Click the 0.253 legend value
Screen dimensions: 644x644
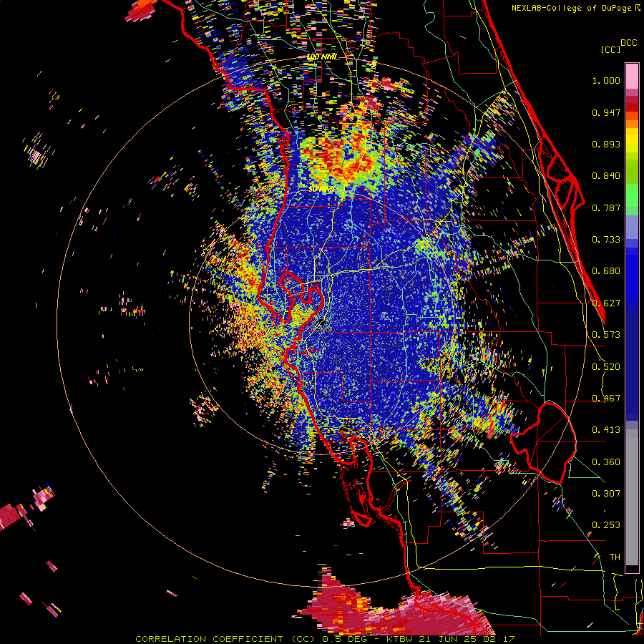click(606, 525)
